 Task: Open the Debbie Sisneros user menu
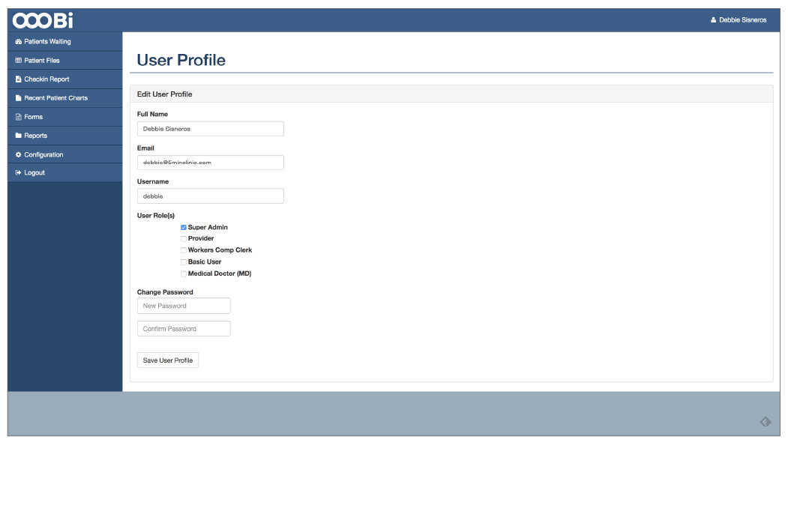[x=739, y=20]
